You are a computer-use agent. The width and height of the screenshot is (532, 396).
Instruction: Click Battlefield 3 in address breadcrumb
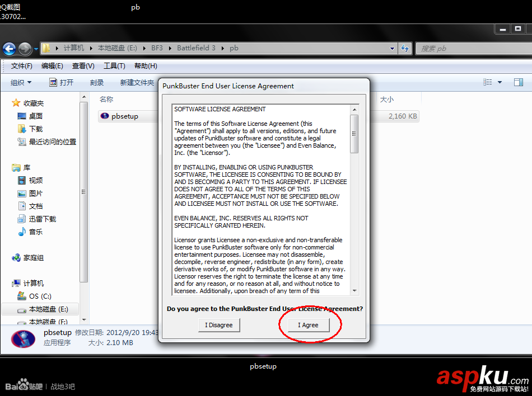click(196, 48)
